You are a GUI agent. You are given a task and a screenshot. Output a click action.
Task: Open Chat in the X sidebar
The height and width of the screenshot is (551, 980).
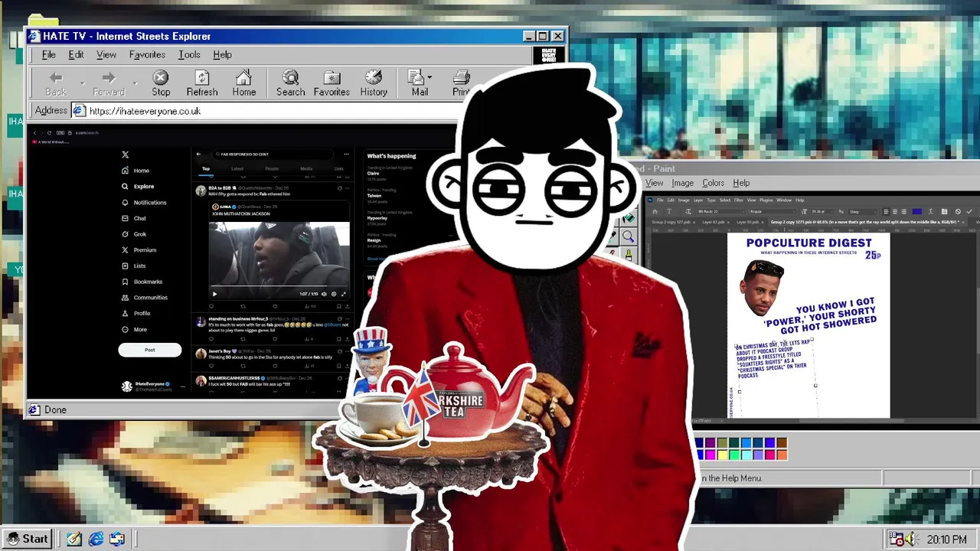coord(134,218)
